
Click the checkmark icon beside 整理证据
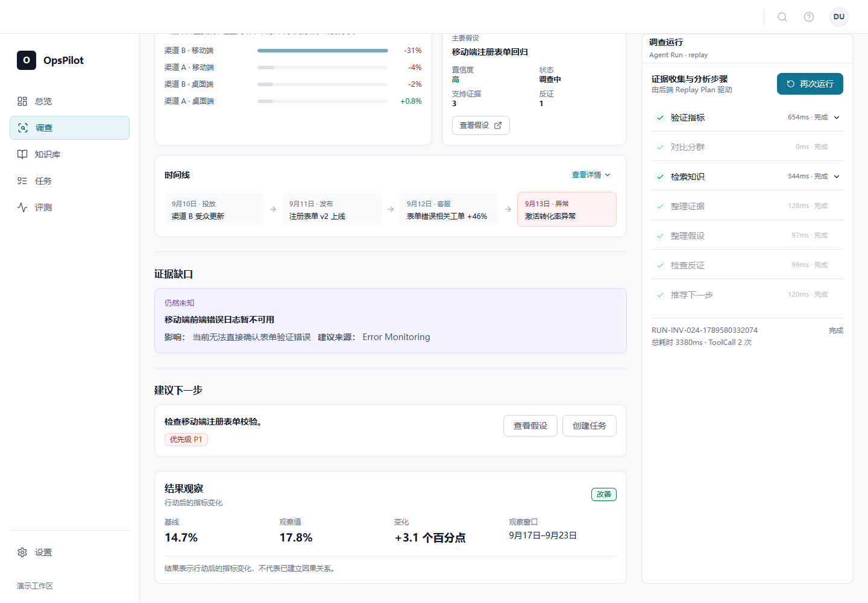point(660,206)
